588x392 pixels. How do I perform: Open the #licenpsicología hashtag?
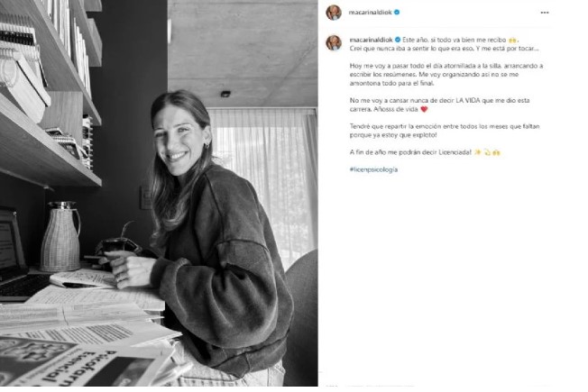(x=373, y=169)
